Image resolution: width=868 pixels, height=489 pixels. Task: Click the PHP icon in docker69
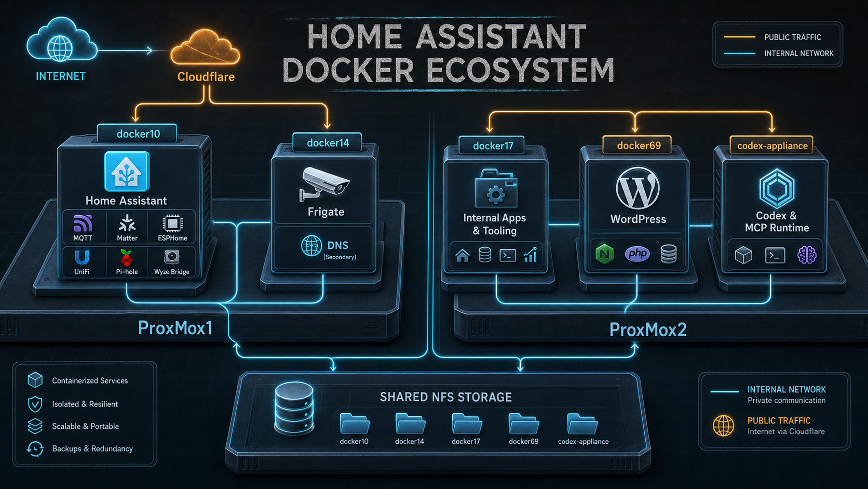tap(638, 254)
